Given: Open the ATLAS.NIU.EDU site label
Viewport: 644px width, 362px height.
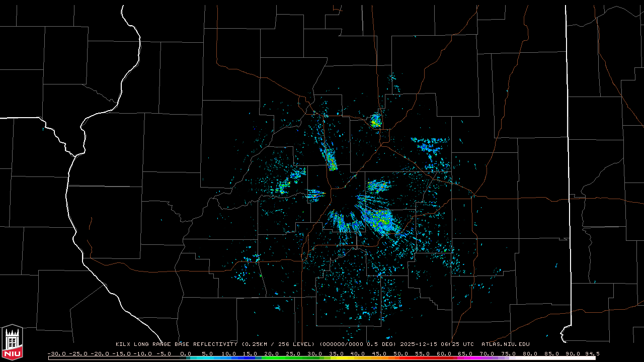Looking at the screenshot, I should (505, 344).
